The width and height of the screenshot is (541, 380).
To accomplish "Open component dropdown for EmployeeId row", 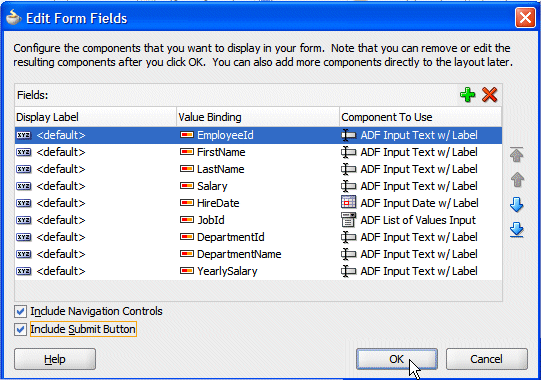I will 421,135.
